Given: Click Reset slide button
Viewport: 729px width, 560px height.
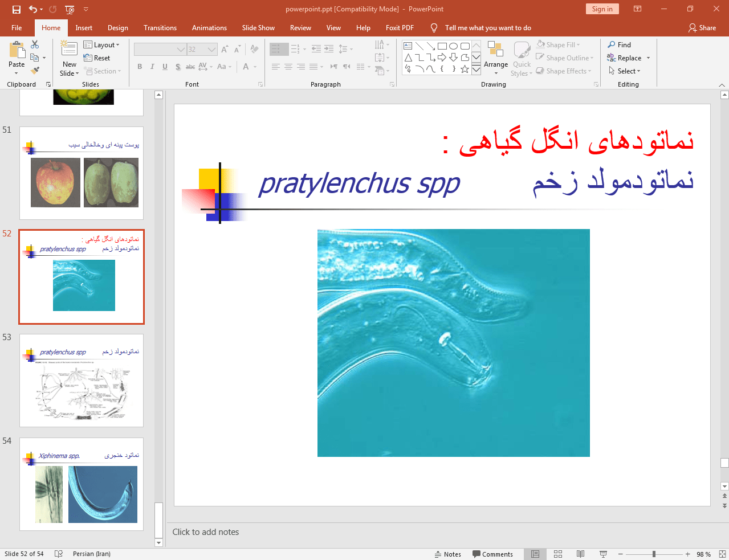Looking at the screenshot, I should [x=97, y=58].
